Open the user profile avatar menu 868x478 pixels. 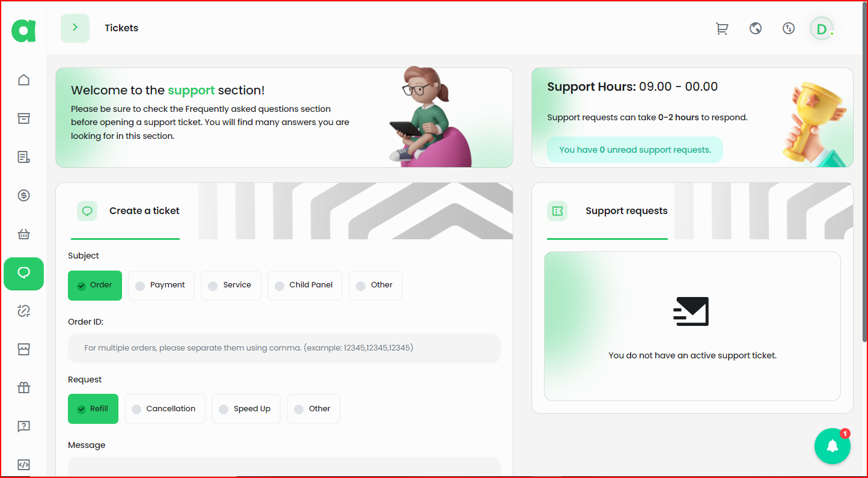(x=822, y=28)
